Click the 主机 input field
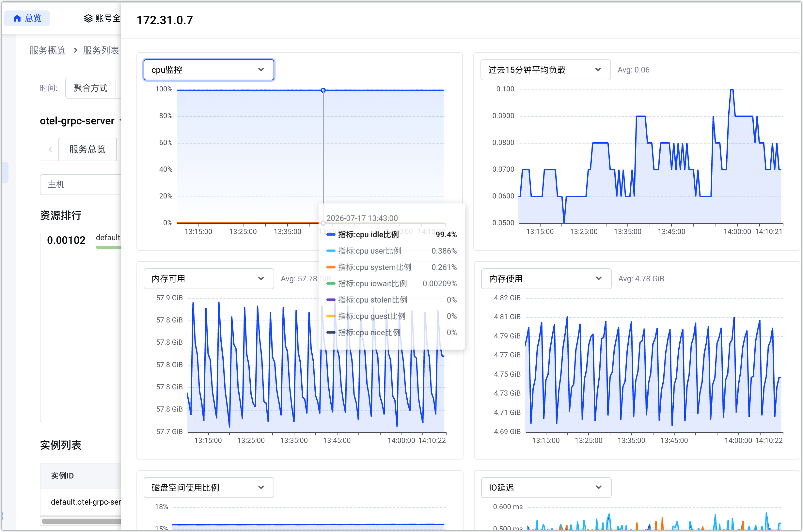Viewport: 803px width, 532px height. [x=80, y=185]
